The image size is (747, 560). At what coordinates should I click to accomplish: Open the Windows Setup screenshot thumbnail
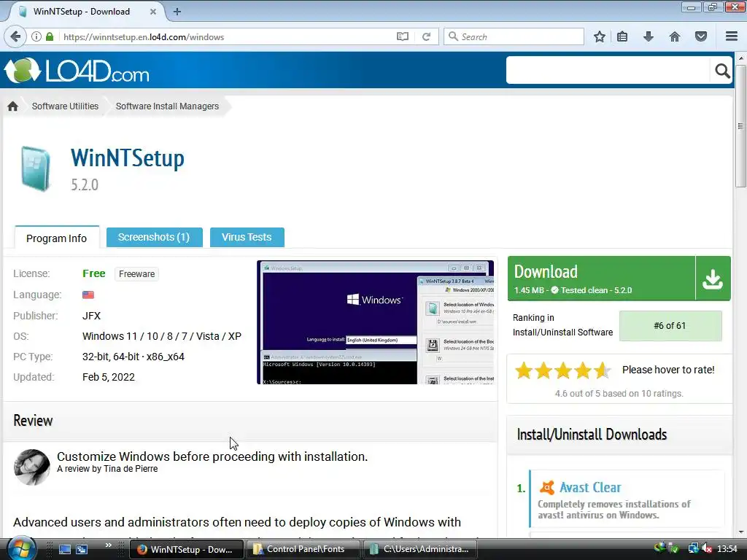pos(376,322)
